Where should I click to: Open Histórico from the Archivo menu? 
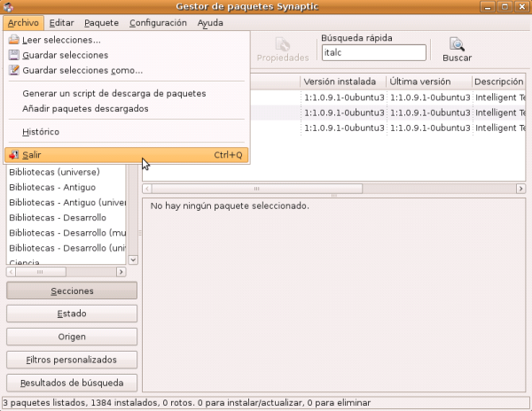click(41, 132)
